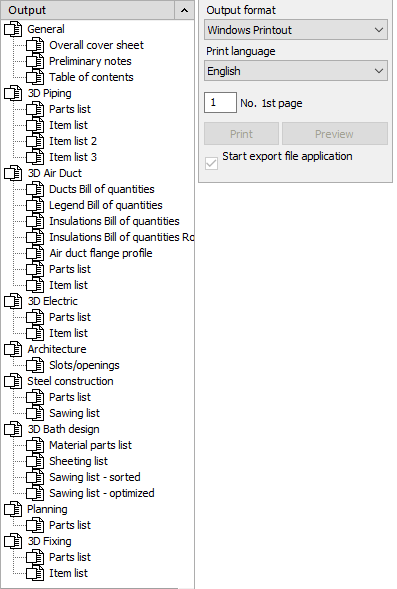Viewport: 397px width, 589px height.
Task: Click the Item list 3 icon
Action: click(x=35, y=157)
